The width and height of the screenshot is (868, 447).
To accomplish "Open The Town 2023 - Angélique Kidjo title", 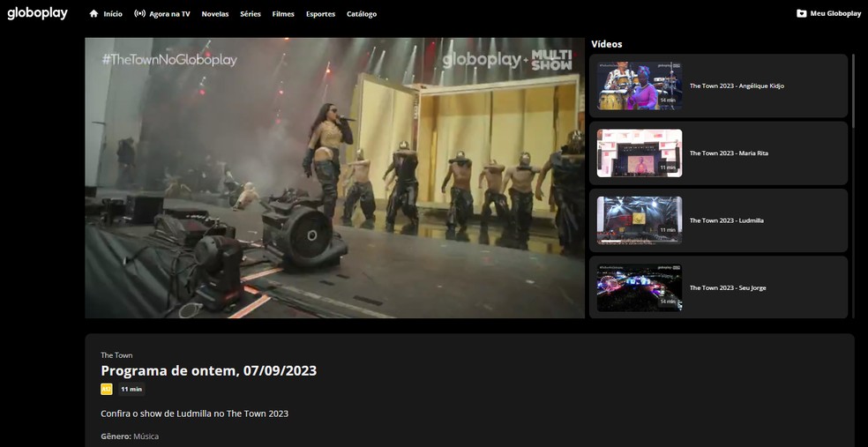I will click(737, 86).
